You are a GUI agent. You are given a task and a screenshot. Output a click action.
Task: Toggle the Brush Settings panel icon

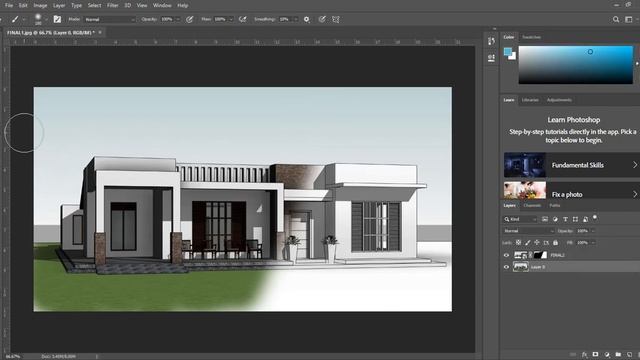(57, 19)
